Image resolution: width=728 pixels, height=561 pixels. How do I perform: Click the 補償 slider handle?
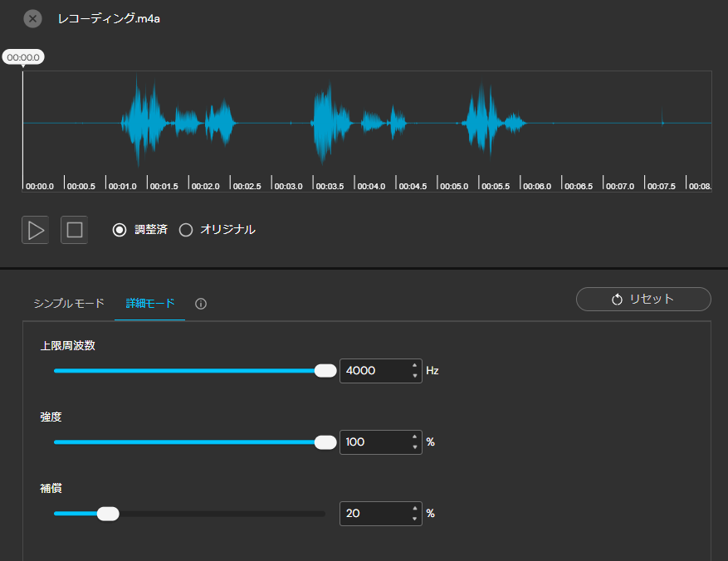click(108, 514)
